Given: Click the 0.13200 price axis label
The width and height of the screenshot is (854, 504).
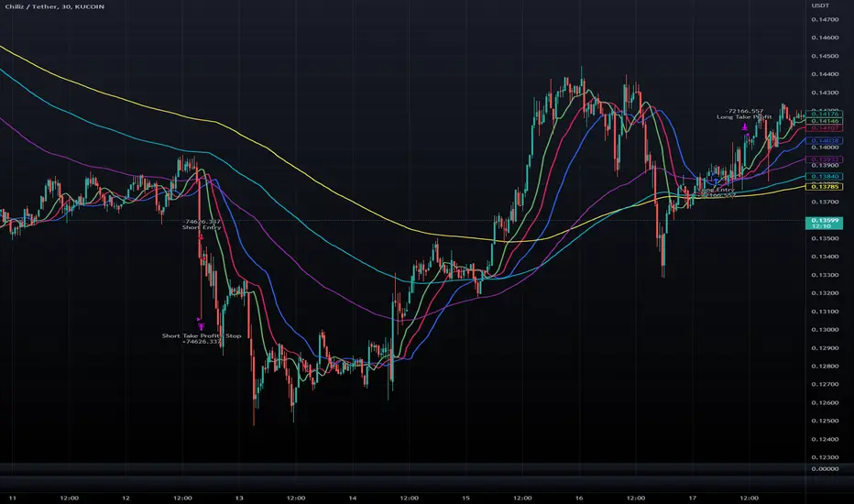Looking at the screenshot, I should pos(825,293).
